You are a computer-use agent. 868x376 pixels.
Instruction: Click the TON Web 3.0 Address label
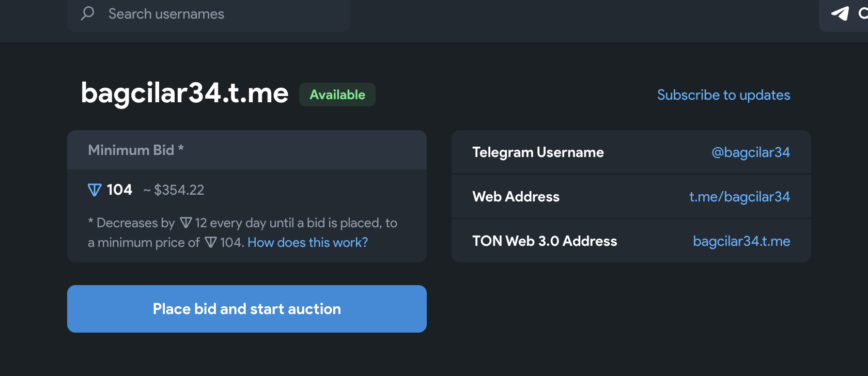point(545,241)
